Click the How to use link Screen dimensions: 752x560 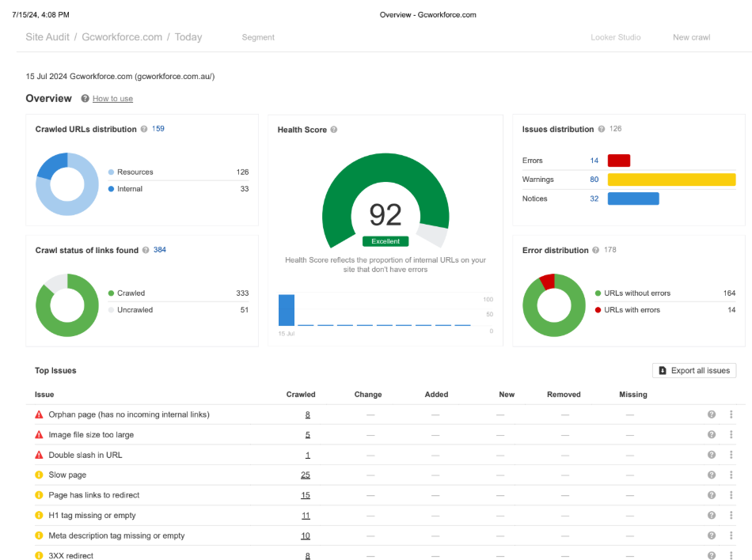112,98
